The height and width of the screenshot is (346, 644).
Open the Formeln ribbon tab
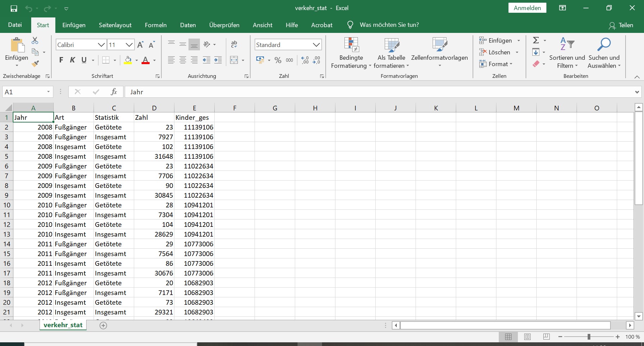pos(156,25)
